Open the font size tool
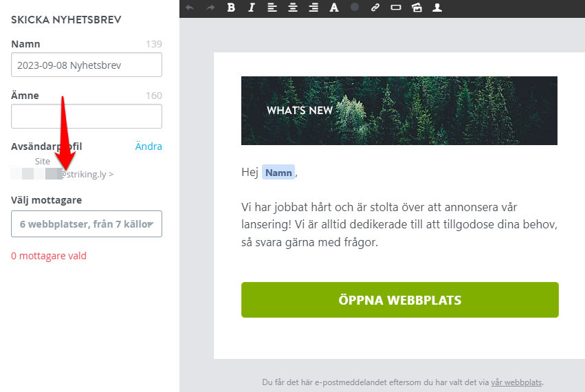 [334, 8]
